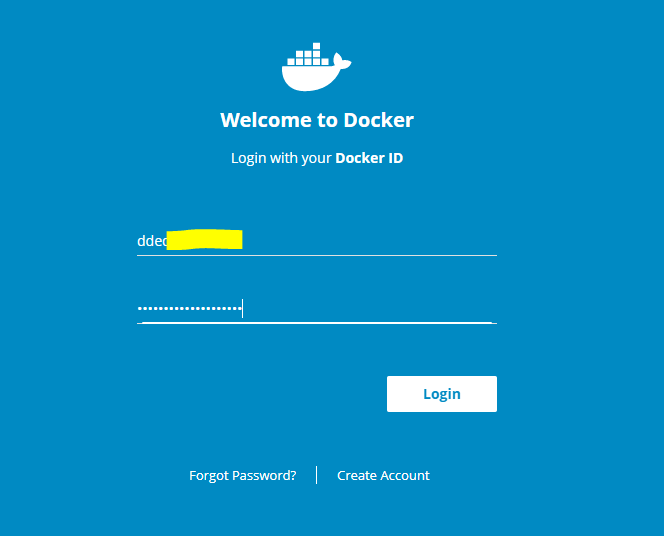The image size is (664, 536).
Task: Click the Docker whale logo
Action: 314,72
